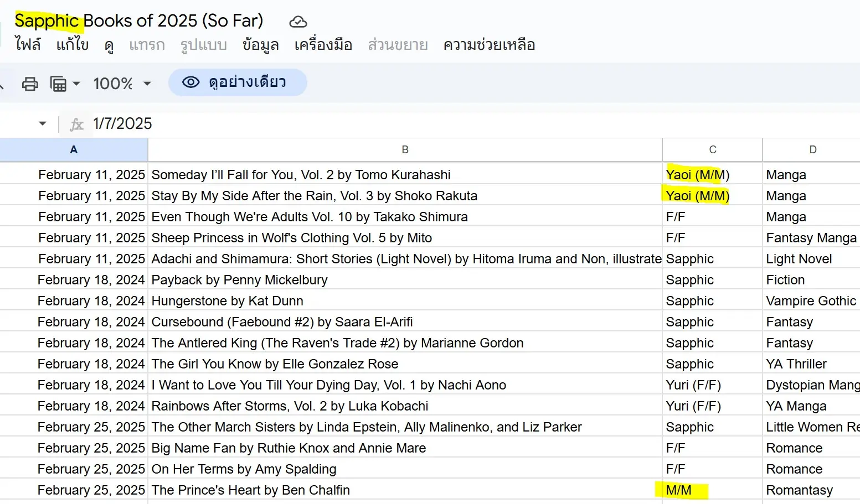
Task: Open the zoom 100% dropdown
Action: pyautogui.click(x=122, y=84)
